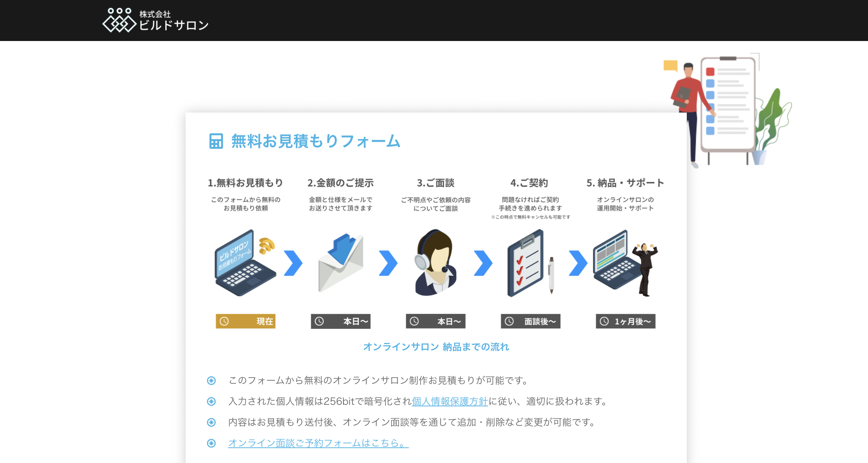Click the 面談後〜 timing badge
The image size is (868, 463).
tap(530, 321)
